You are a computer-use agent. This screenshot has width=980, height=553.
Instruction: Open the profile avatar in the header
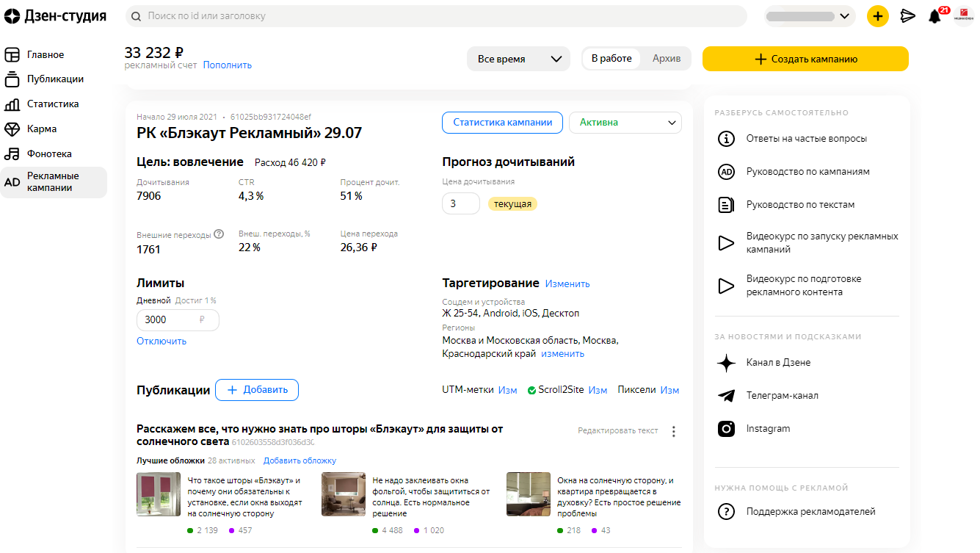coord(964,16)
